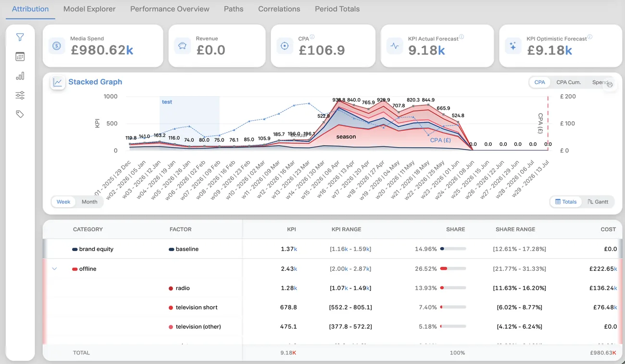The width and height of the screenshot is (625, 364).
Task: Click the TOTAL row label
Action: tap(81, 352)
